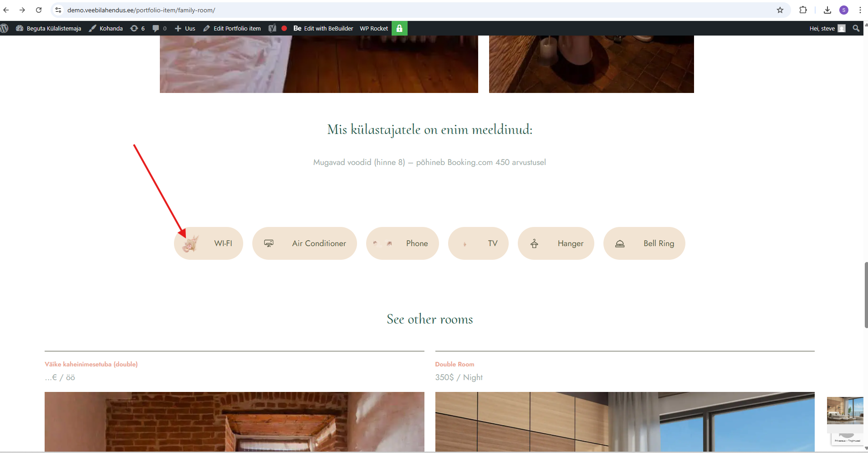Viewport: 868px width, 453px height.
Task: Open the browser extensions puzzle icon
Action: [803, 10]
